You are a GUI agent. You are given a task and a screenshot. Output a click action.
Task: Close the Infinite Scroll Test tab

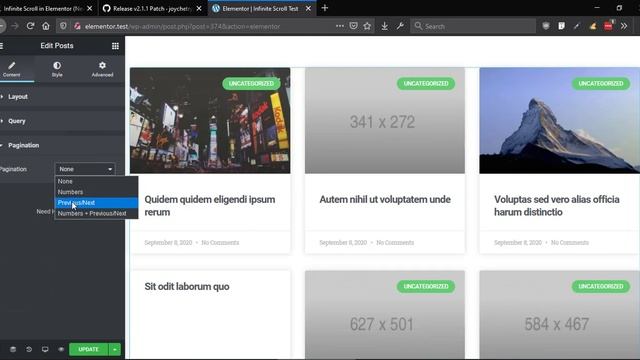(308, 8)
